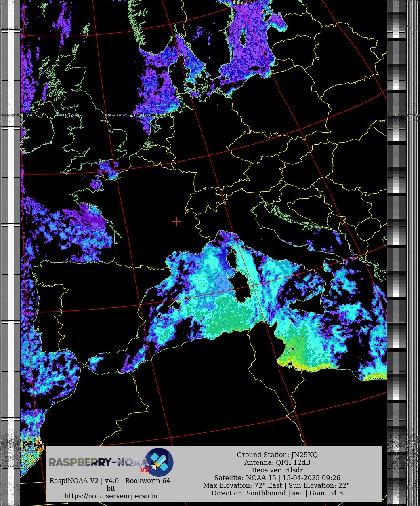Click the text 'RaspiNOAA V2 | v4.0 | Bookworm 64-bit'
Screen dimensions: 420x506
tap(111, 484)
